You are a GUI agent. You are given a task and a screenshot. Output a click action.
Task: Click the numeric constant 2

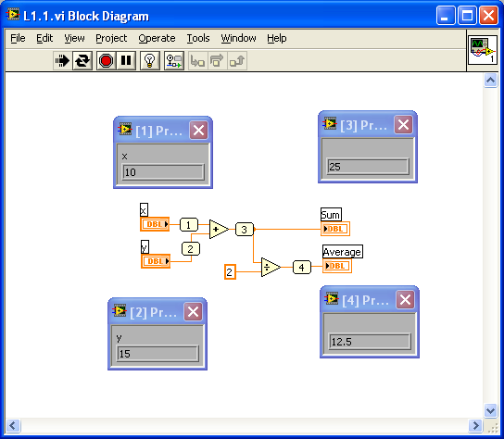pyautogui.click(x=230, y=272)
